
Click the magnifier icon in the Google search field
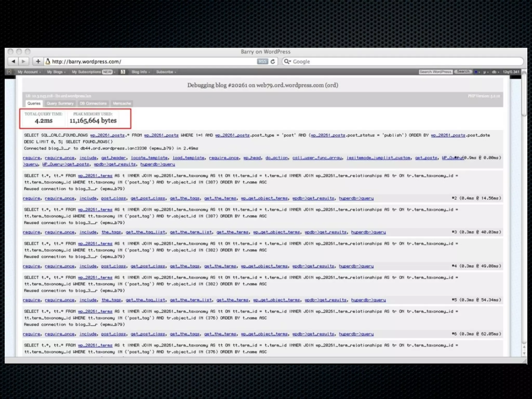click(x=287, y=62)
